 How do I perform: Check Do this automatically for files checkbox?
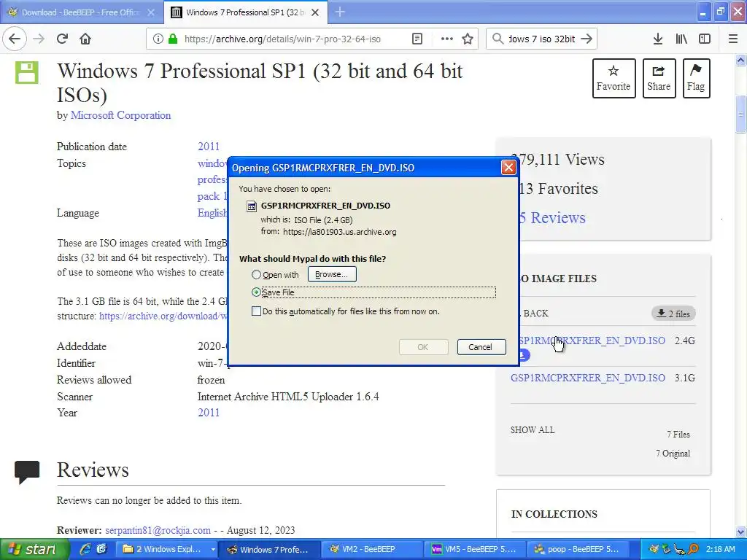[256, 311]
